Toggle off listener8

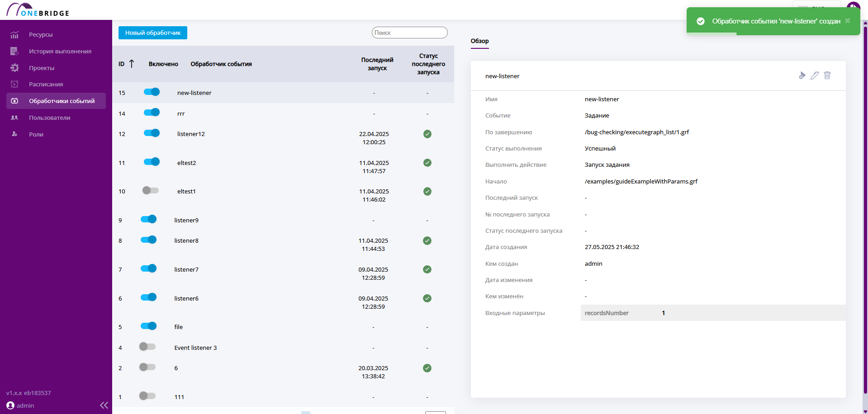(x=148, y=240)
